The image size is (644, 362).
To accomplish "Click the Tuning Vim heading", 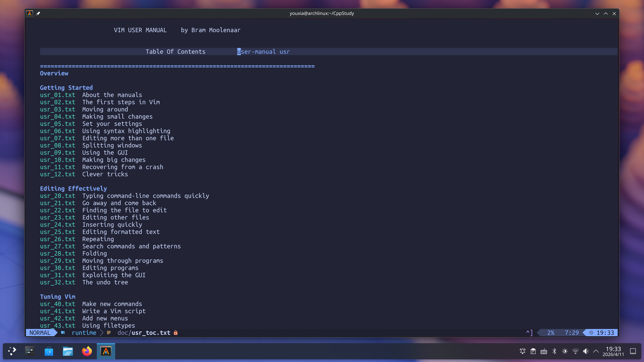I will pos(58,296).
